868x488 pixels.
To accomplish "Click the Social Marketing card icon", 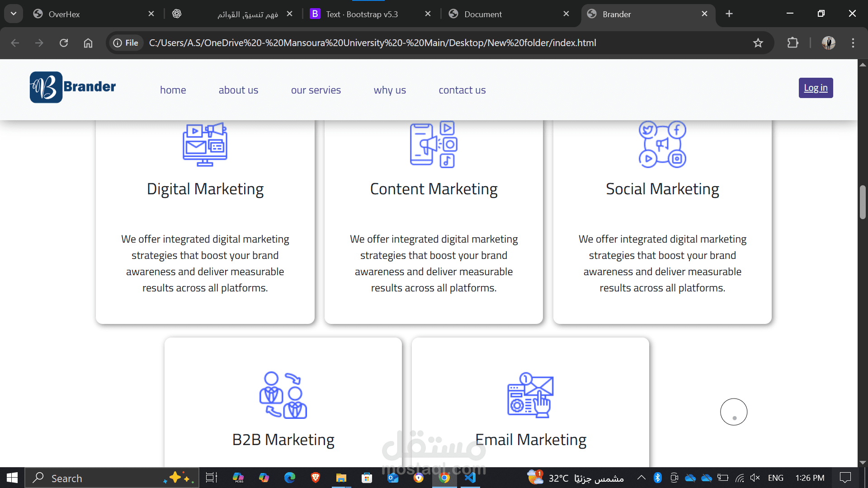I will pos(662,145).
